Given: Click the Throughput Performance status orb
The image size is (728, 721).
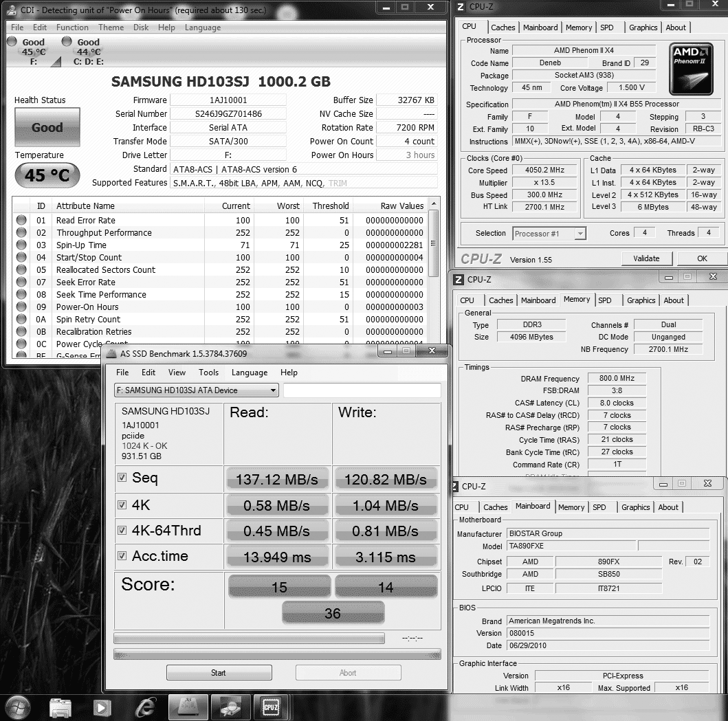Looking at the screenshot, I should pyautogui.click(x=21, y=232).
